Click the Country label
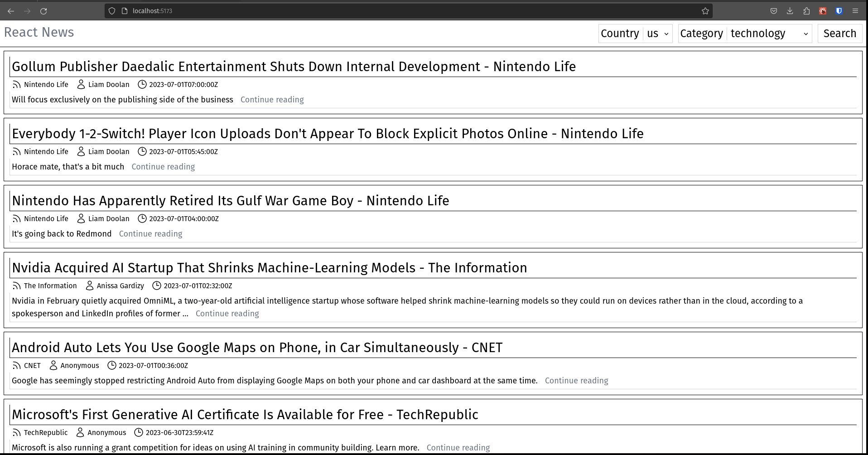868x455 pixels. (x=620, y=34)
